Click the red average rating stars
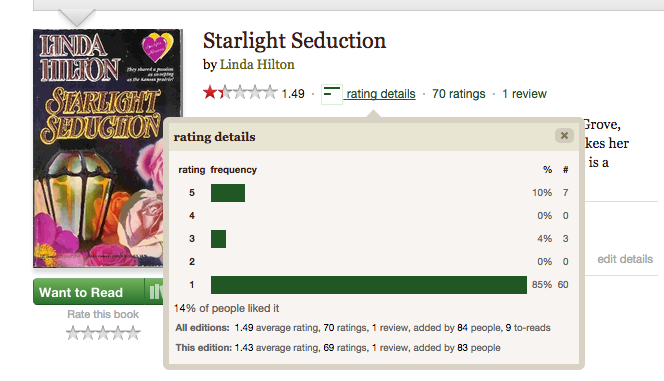Image resolution: width=664 pixels, height=381 pixels. click(x=240, y=92)
